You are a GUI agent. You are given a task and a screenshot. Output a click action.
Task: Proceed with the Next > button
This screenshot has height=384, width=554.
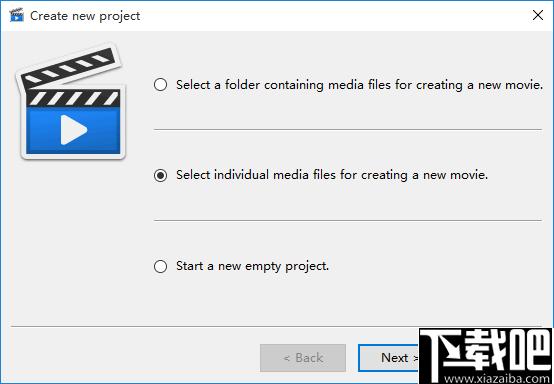point(388,358)
